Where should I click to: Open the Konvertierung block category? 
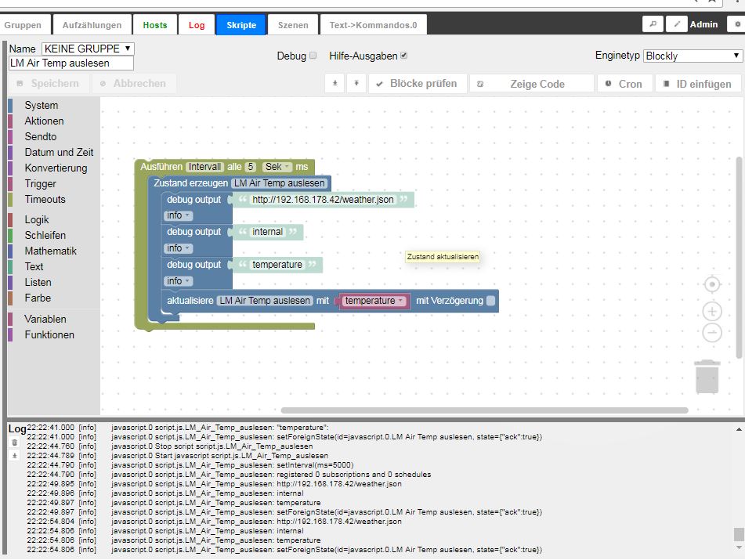point(56,168)
